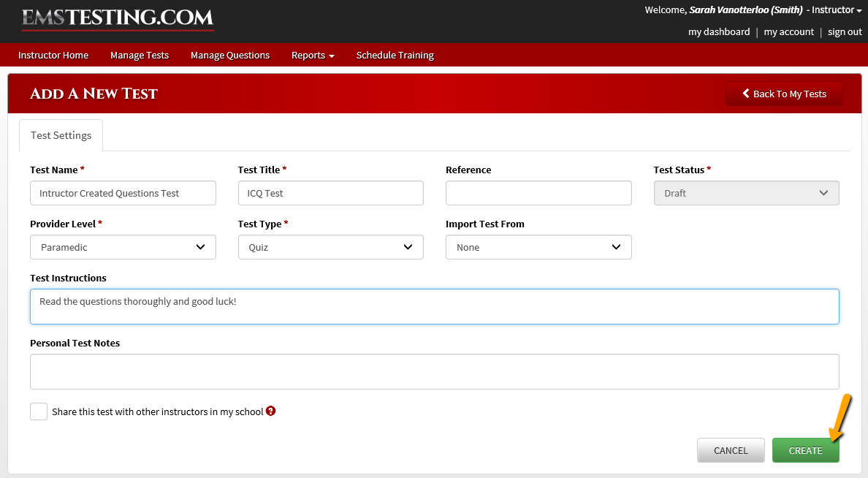The image size is (868, 478).
Task: Expand the Reports menu
Action: [313, 56]
